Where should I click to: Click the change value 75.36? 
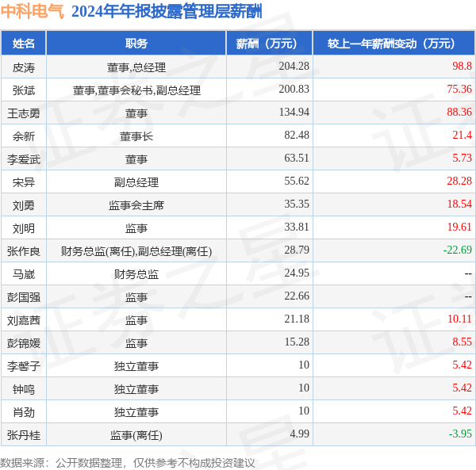(459, 89)
